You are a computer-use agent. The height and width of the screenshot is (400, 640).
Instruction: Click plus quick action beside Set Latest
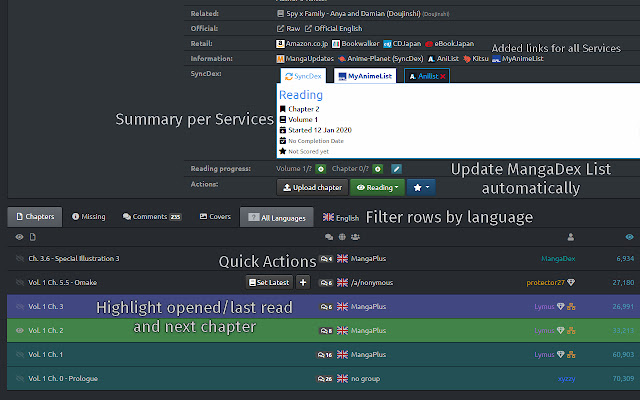(x=303, y=282)
